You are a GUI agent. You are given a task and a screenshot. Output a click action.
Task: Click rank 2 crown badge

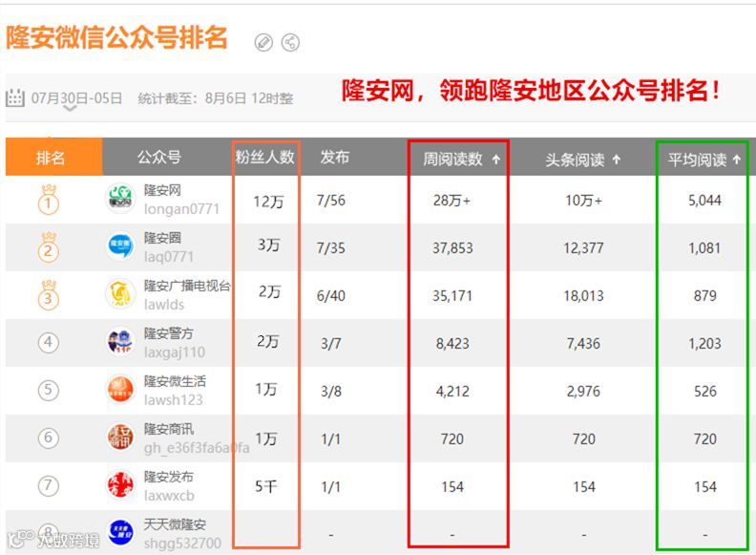49,247
